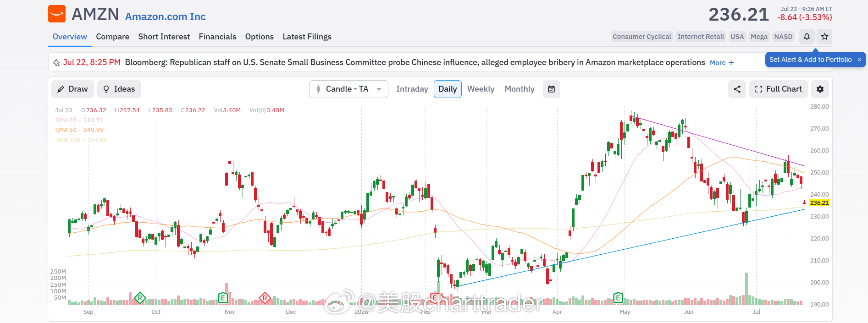Close the Set Alert tooltip

859,60
